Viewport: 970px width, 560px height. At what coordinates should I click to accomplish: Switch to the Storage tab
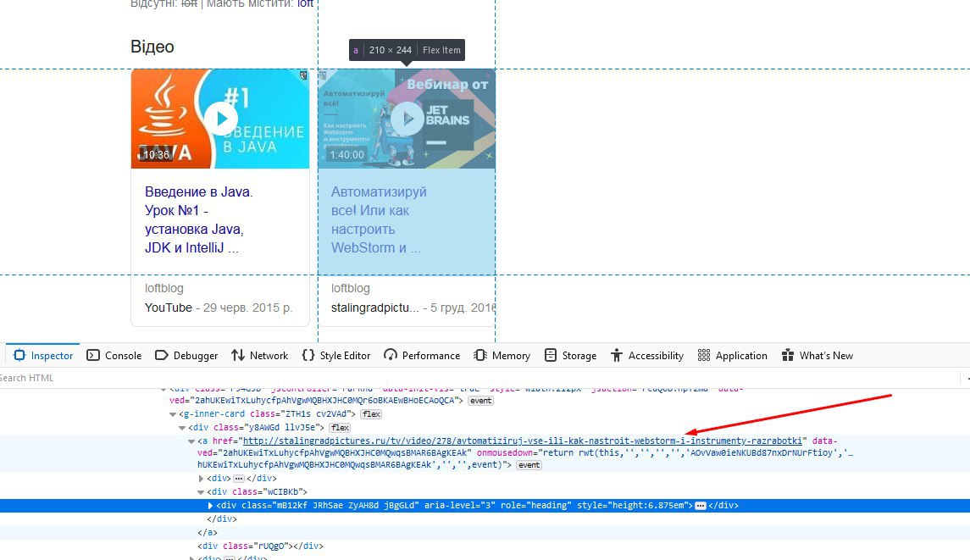pyautogui.click(x=570, y=355)
